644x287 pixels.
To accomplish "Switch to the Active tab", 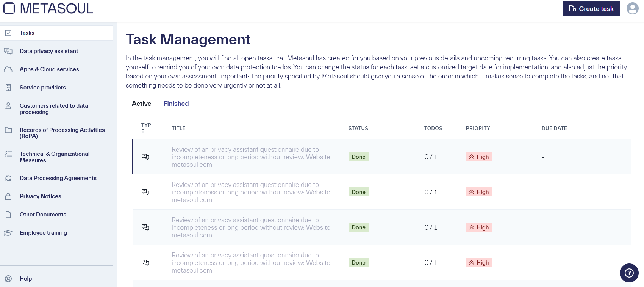I will [x=141, y=104].
